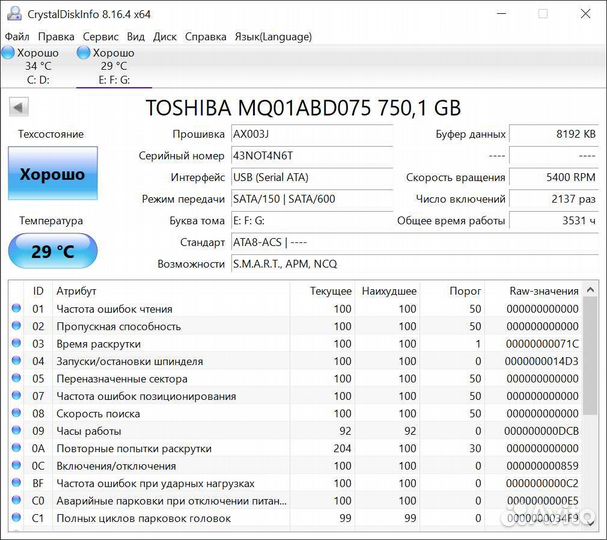Open the Правка menu
607x540 pixels.
click(56, 37)
